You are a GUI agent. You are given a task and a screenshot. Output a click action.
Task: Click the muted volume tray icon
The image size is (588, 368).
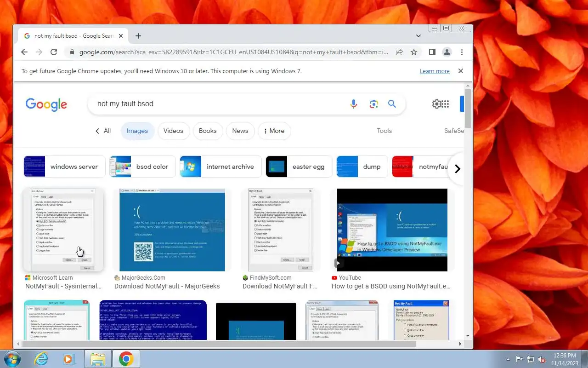pos(542,359)
